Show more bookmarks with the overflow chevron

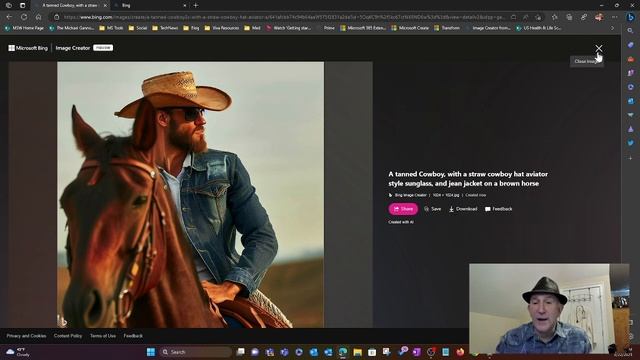612,28
